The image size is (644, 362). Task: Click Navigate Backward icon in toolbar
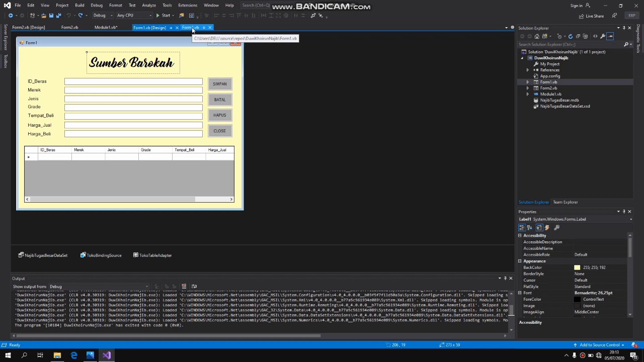click(x=11, y=15)
